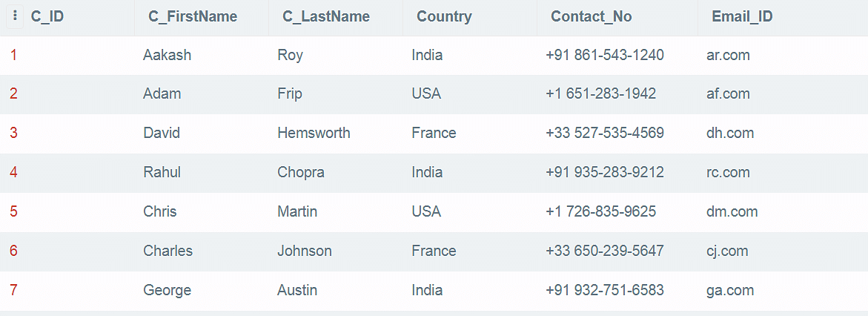Select phone number +1 726-835-9625 cell
The image size is (868, 316).
(600, 211)
